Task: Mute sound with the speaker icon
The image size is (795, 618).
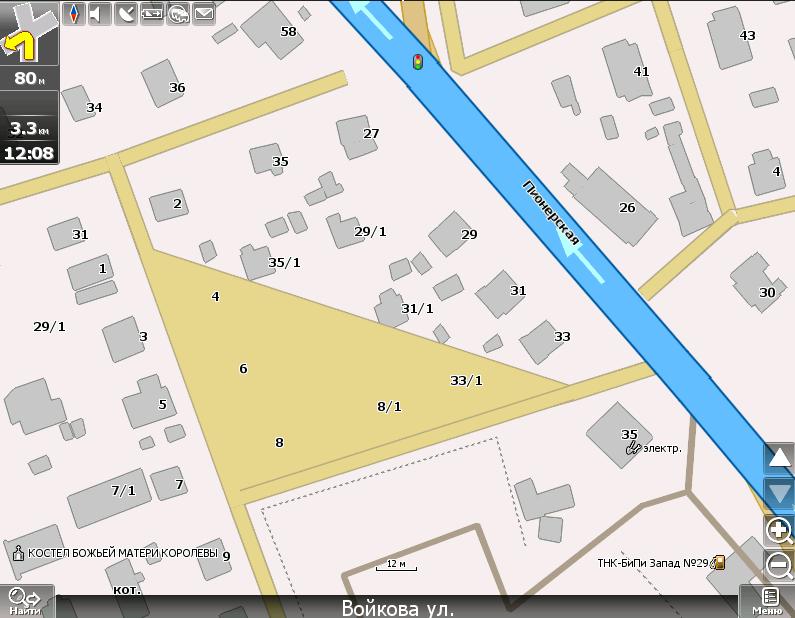Action: (100, 14)
